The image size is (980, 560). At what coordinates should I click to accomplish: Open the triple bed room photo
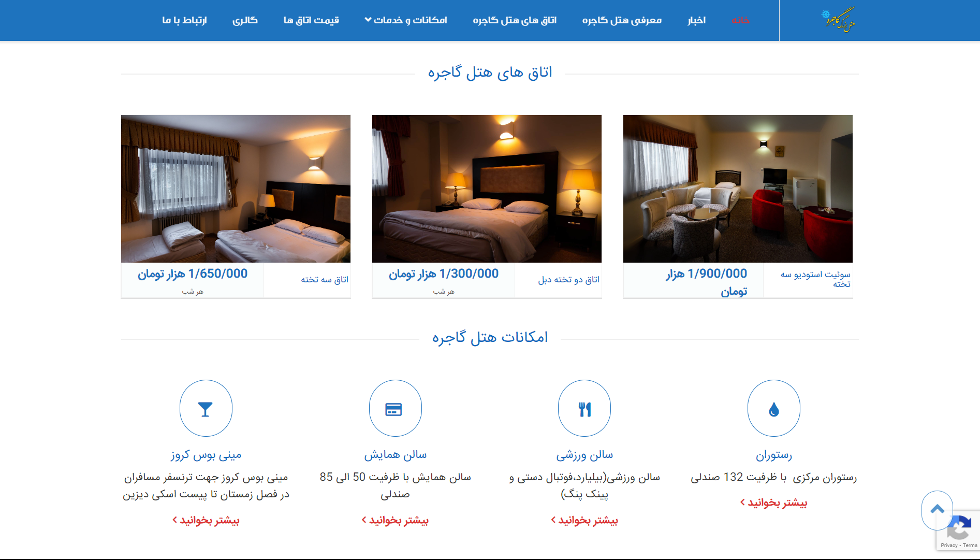click(x=236, y=189)
